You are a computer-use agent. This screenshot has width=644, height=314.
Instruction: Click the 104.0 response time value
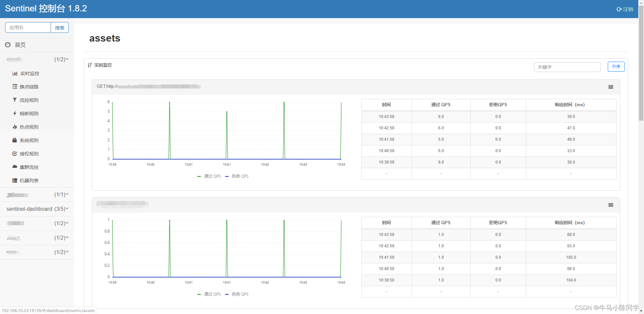coord(571,280)
